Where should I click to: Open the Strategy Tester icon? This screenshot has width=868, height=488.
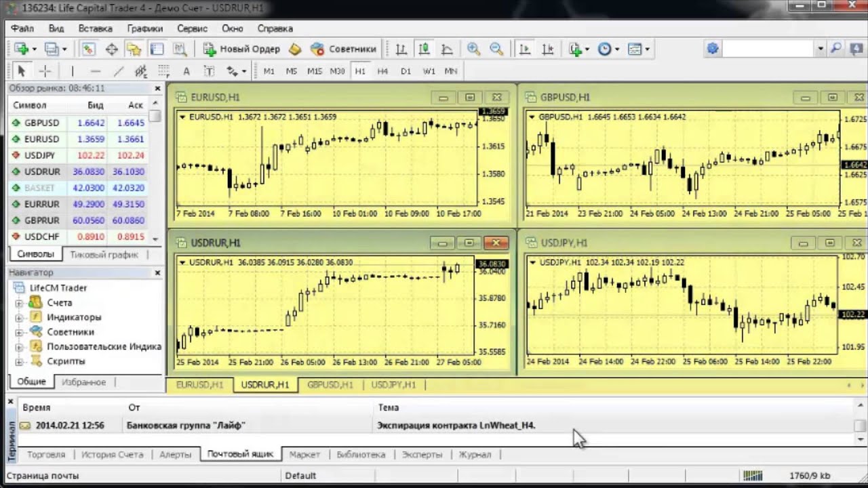coord(180,49)
